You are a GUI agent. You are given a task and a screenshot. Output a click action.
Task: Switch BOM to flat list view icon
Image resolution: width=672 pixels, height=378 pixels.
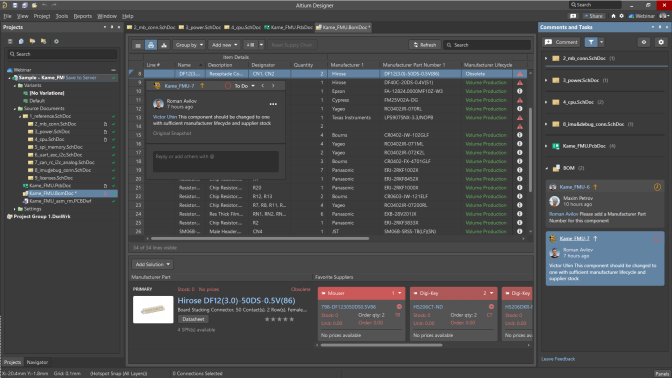[138, 45]
